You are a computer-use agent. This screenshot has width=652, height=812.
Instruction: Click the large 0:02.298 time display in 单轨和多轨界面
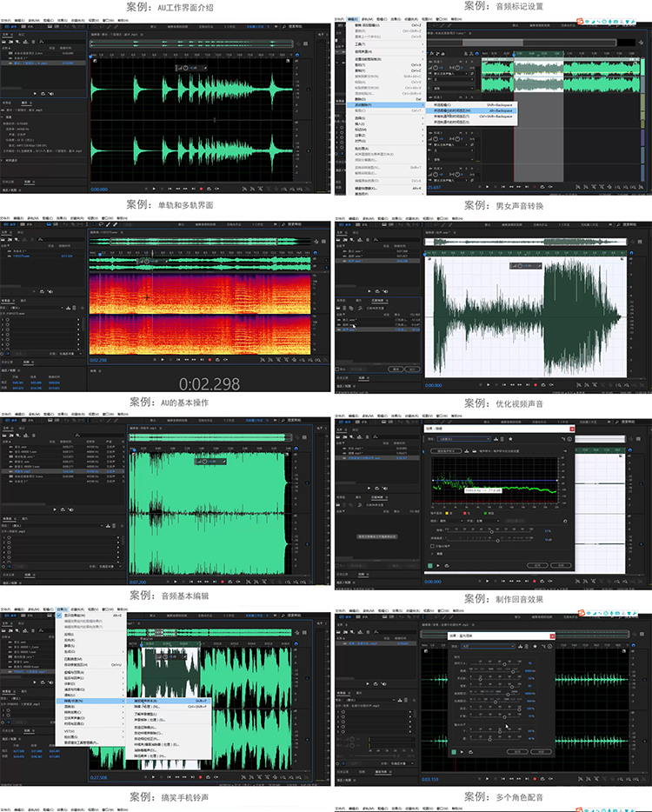(x=210, y=383)
